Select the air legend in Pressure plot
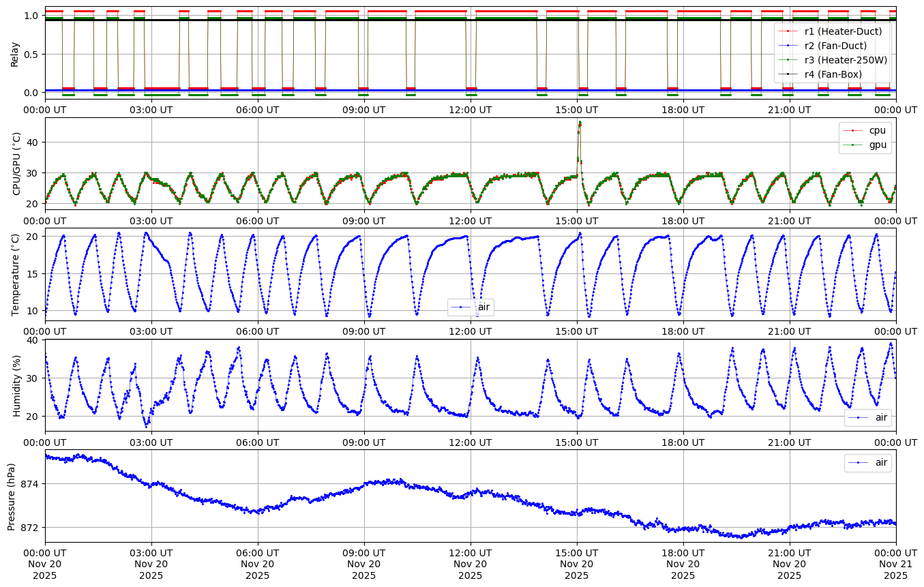924x587 pixels. click(867, 463)
